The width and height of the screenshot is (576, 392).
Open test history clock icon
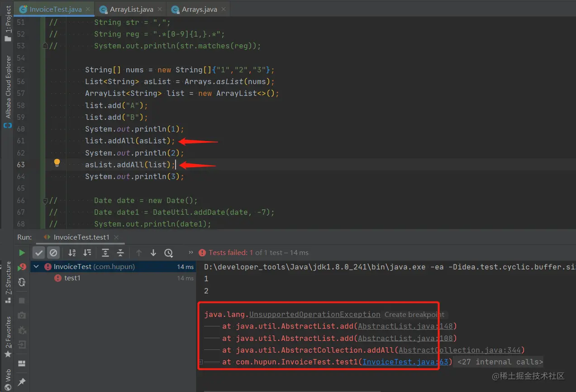(168, 253)
